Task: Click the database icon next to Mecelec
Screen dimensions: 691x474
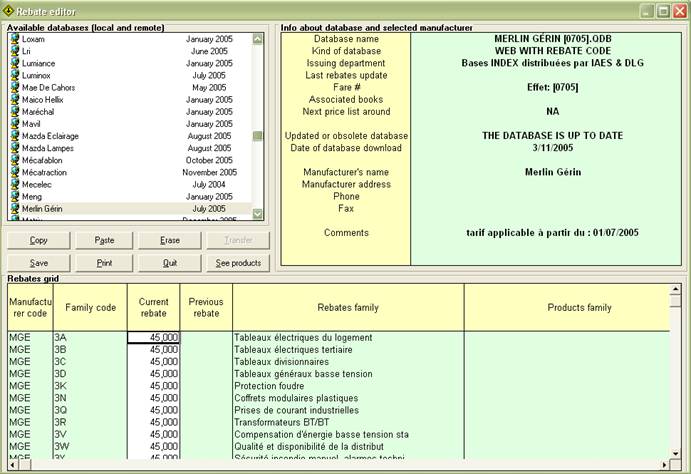Action: pos(15,184)
